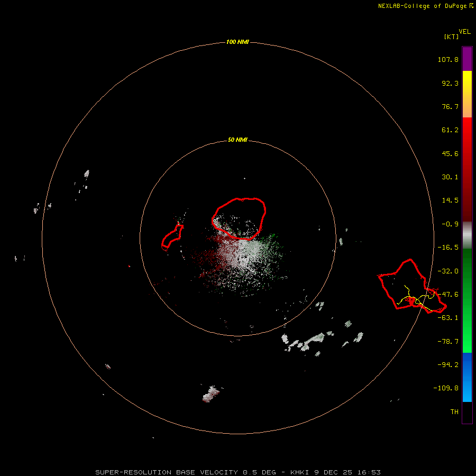Click the 14.5 velocity scale value

coord(450,200)
